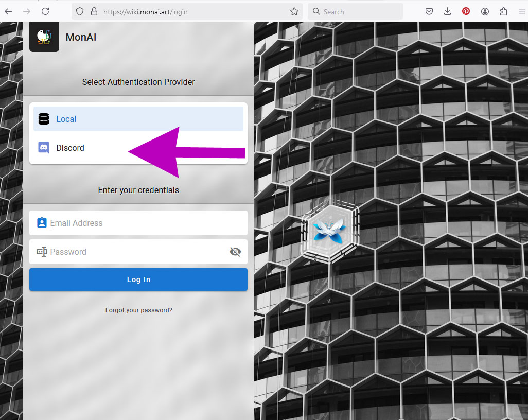The width and height of the screenshot is (528, 420).
Task: Click the browser forward arrow
Action: (27, 12)
